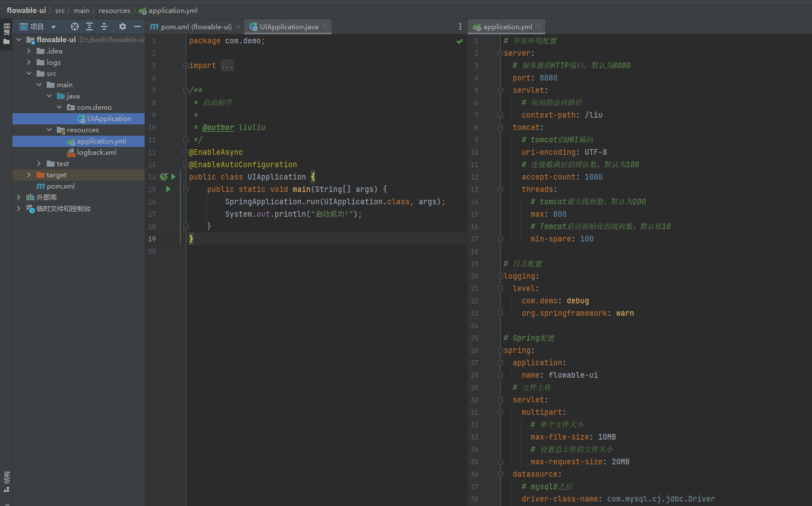Expand the .idea folder
812x506 pixels.
tap(29, 51)
